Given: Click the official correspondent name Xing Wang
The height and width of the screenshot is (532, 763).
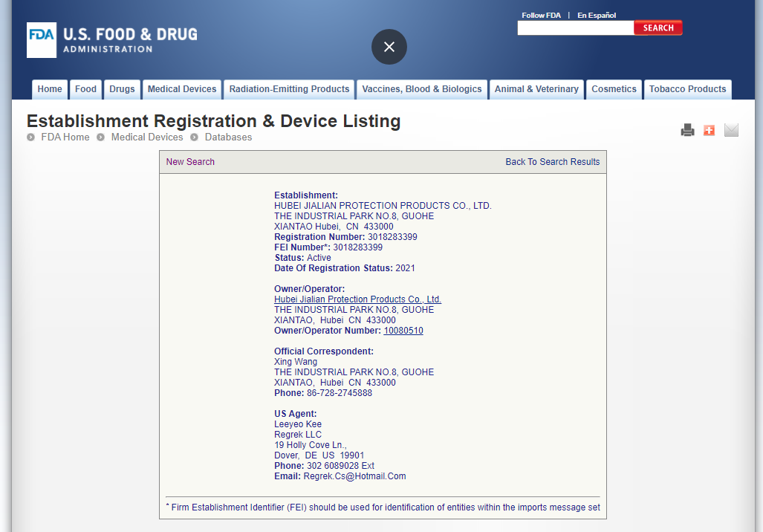Looking at the screenshot, I should [296, 362].
